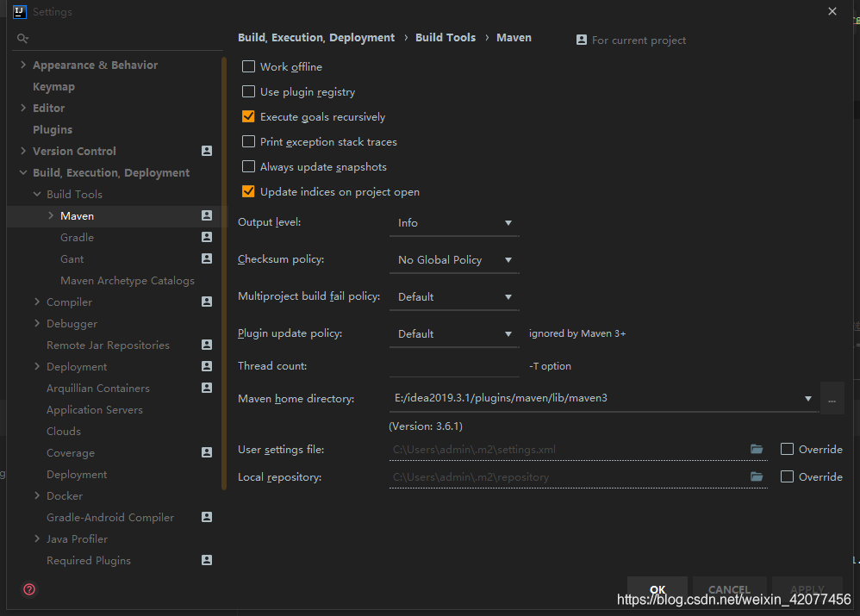This screenshot has height=616, width=860.
Task: Click the search magnifier icon in settings
Action: click(x=22, y=39)
